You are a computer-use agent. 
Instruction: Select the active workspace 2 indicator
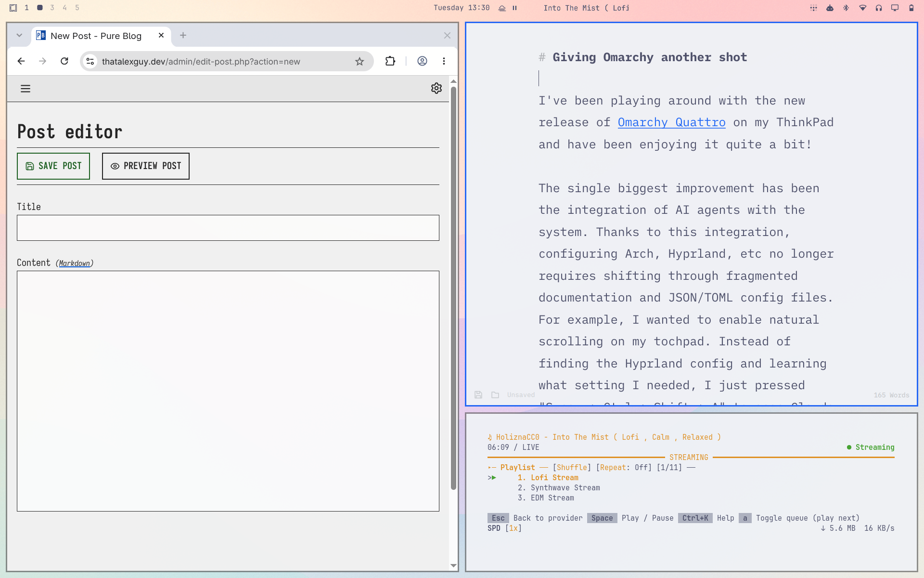40,8
